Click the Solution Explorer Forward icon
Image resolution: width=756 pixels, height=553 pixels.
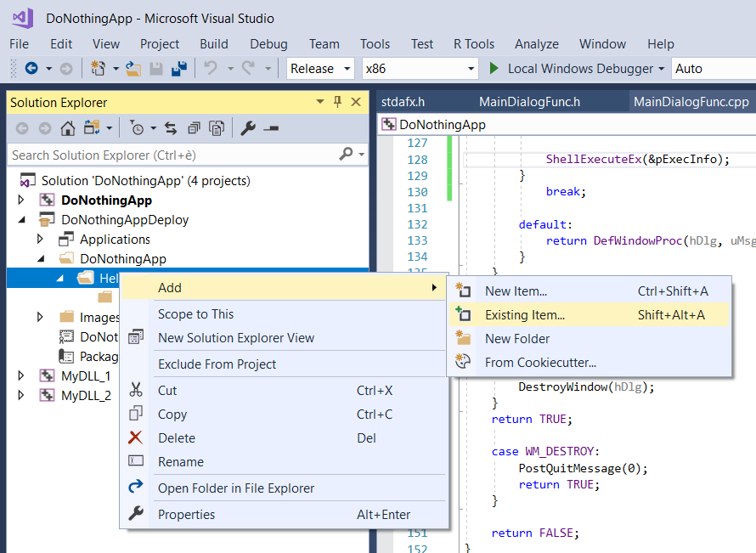tap(45, 128)
